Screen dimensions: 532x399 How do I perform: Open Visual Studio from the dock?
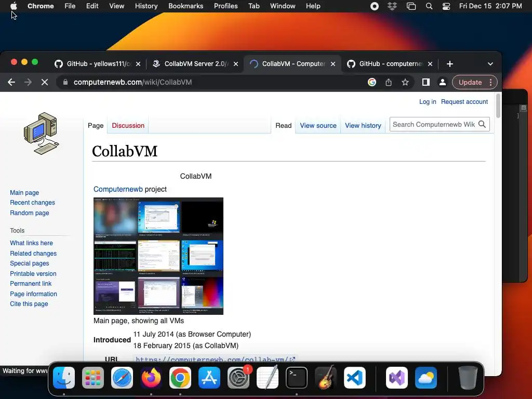tap(396, 378)
